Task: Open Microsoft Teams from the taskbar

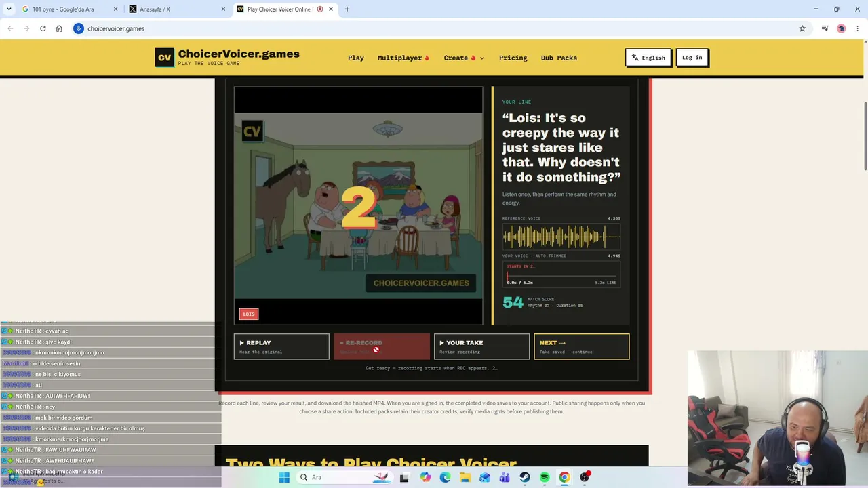Action: pyautogui.click(x=505, y=477)
